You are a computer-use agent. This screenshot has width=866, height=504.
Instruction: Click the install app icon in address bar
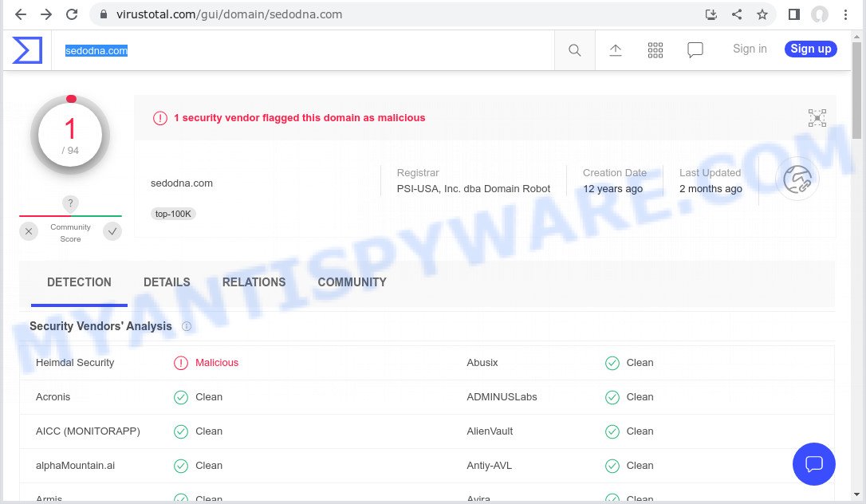pos(711,14)
